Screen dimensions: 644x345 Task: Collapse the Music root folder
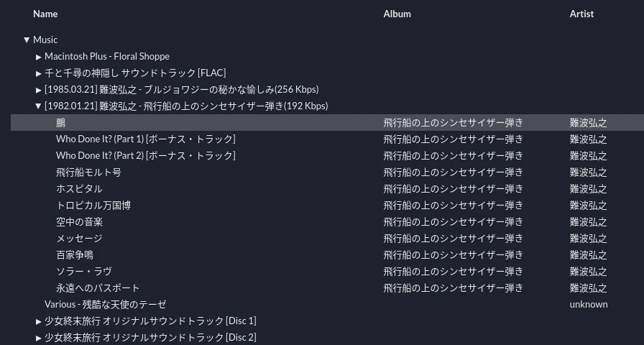[x=27, y=40]
